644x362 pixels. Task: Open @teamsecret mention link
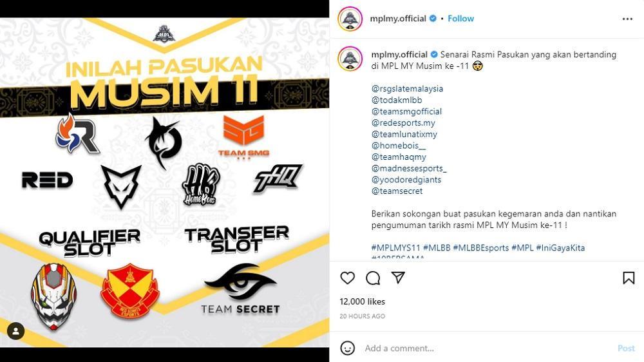tap(397, 191)
